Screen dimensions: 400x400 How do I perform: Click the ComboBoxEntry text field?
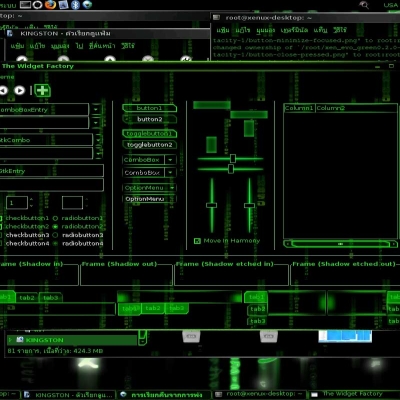click(44, 110)
